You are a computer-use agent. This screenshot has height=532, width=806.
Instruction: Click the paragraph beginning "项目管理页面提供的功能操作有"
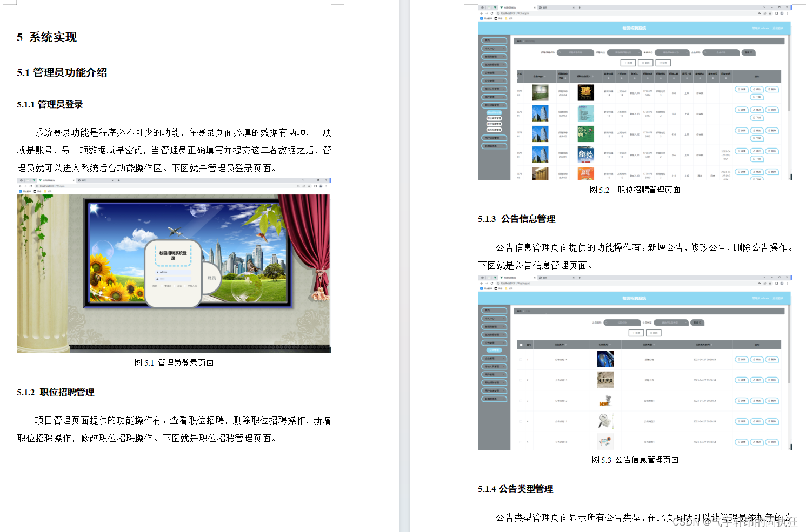point(174,429)
